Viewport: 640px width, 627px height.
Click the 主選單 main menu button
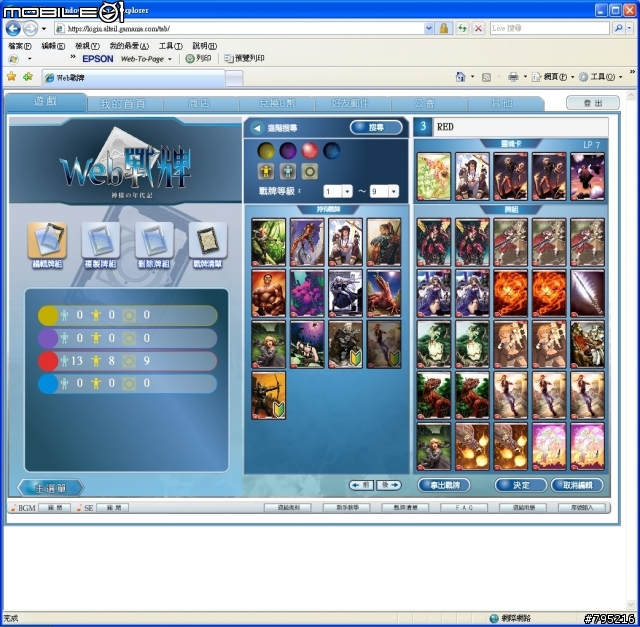51,488
